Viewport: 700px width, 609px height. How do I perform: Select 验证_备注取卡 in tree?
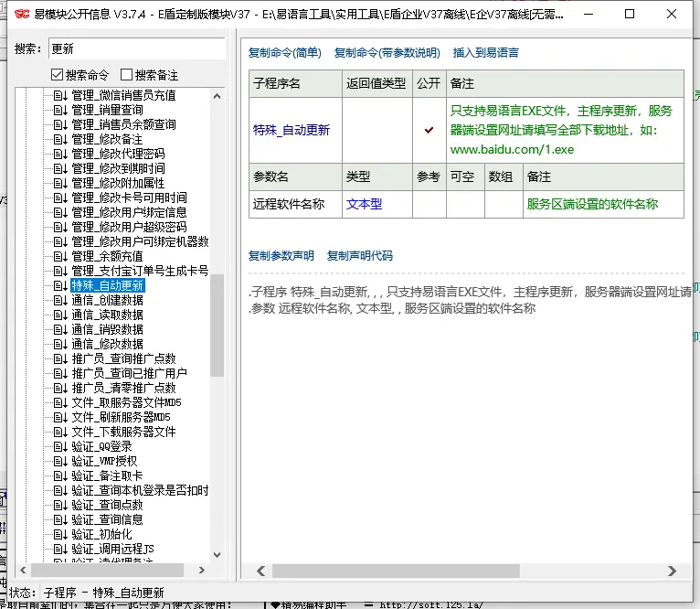pos(107,475)
